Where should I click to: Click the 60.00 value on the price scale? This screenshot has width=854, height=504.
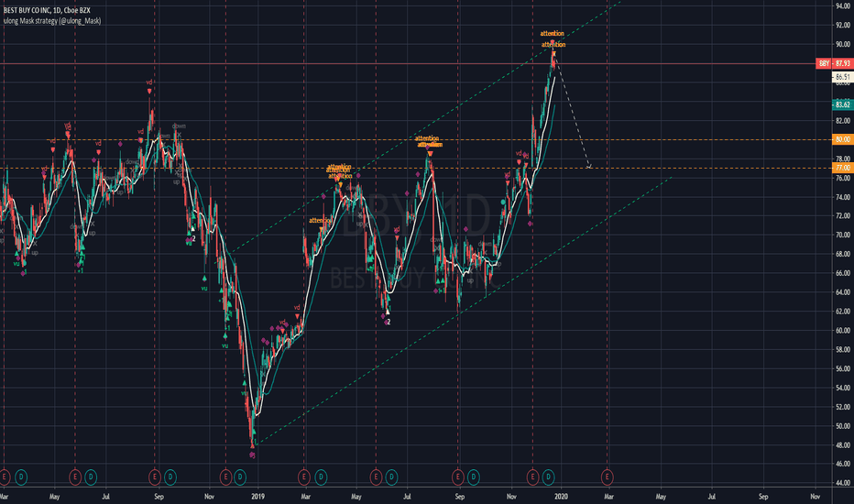[x=843, y=330]
